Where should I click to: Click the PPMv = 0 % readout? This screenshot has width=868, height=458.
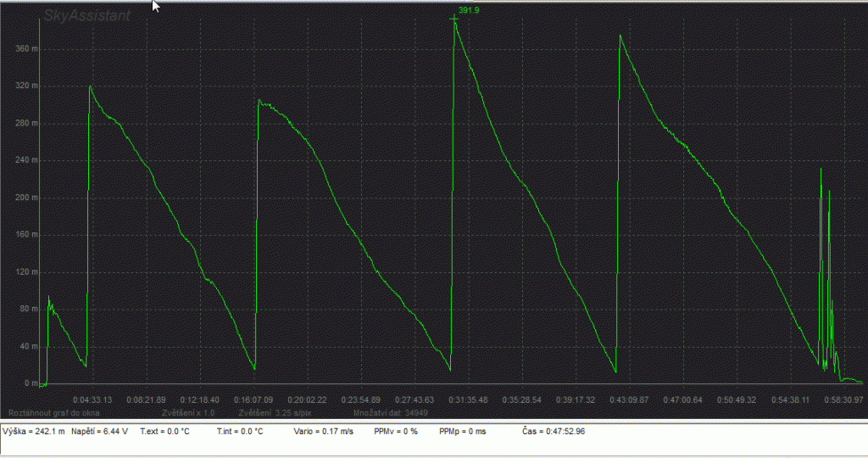[x=396, y=432]
